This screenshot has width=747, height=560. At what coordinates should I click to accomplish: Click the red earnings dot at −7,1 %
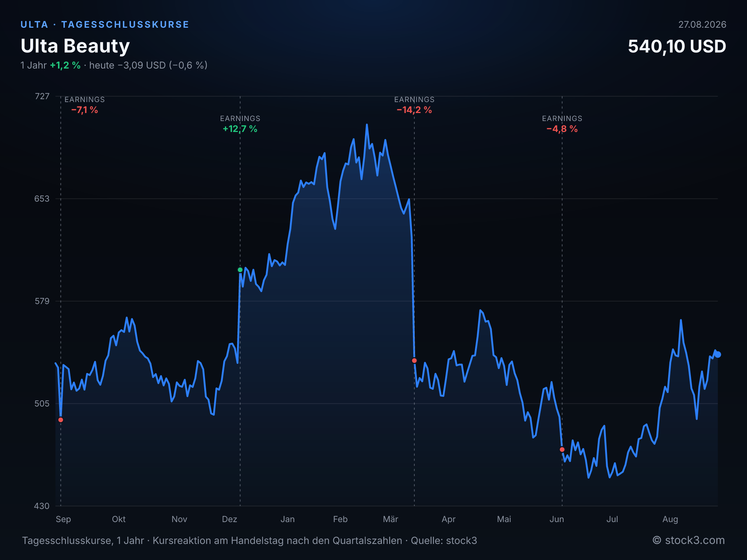pos(61,420)
